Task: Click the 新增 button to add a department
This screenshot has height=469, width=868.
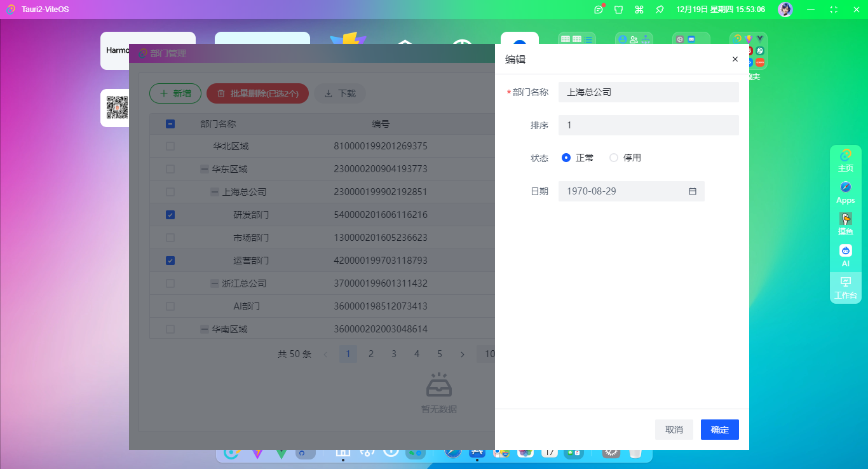Action: pos(175,93)
